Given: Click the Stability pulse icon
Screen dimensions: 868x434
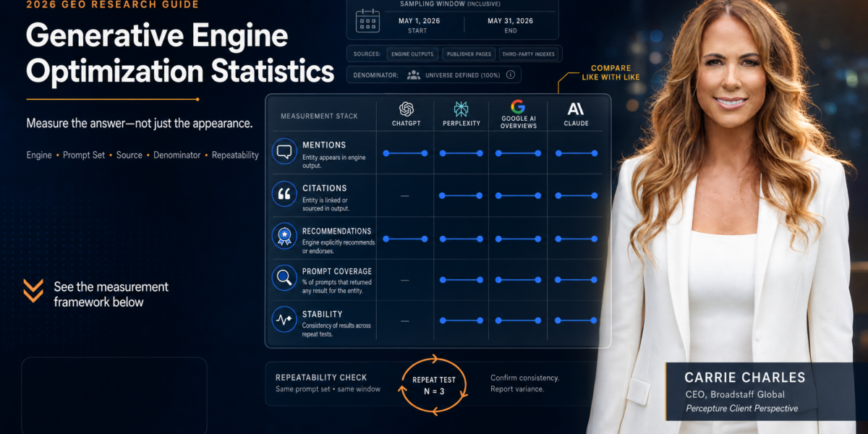Looking at the screenshot, I should [x=284, y=319].
